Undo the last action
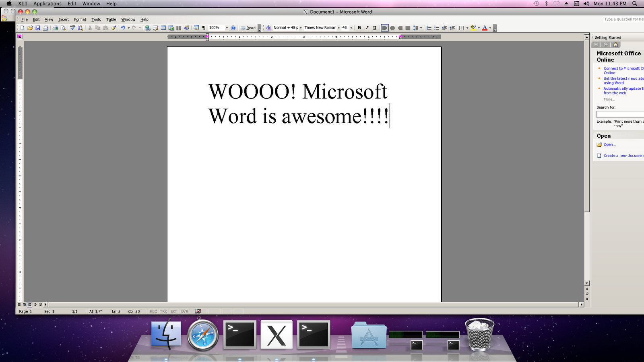The image size is (644, 362). pyautogui.click(x=123, y=28)
